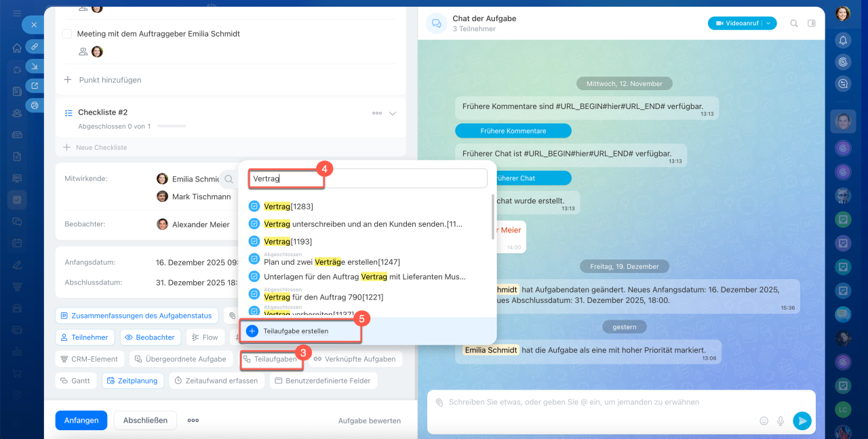Click the Zeitaufwand erfassen chip
The width and height of the screenshot is (868, 439).
pyautogui.click(x=216, y=381)
